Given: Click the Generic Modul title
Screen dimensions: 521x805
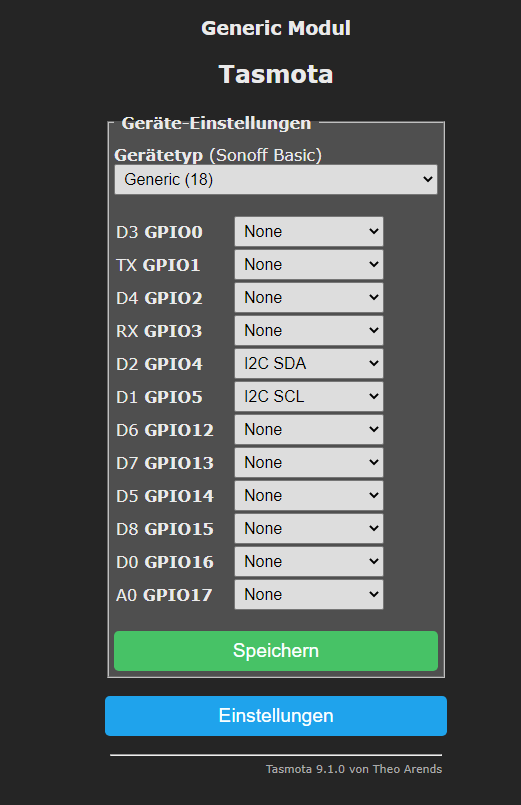Looking at the screenshot, I should (276, 28).
